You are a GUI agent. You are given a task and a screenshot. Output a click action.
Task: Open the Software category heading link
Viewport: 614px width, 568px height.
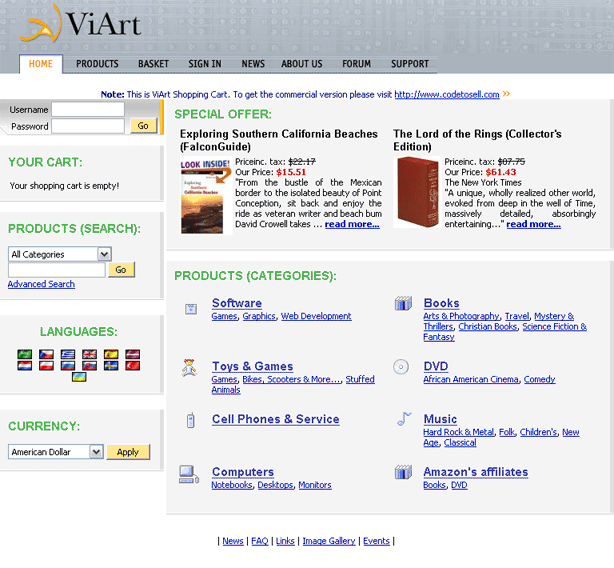pos(237,303)
